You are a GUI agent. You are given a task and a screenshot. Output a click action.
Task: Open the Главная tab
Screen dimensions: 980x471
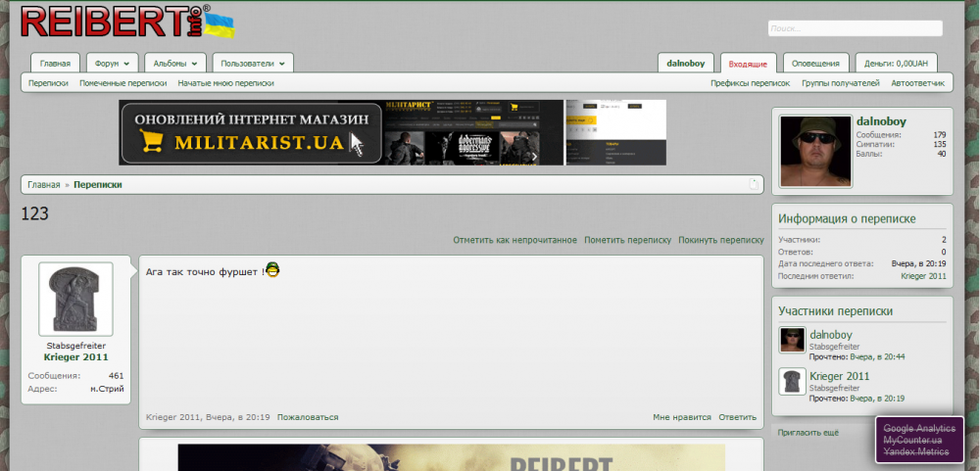(x=55, y=63)
